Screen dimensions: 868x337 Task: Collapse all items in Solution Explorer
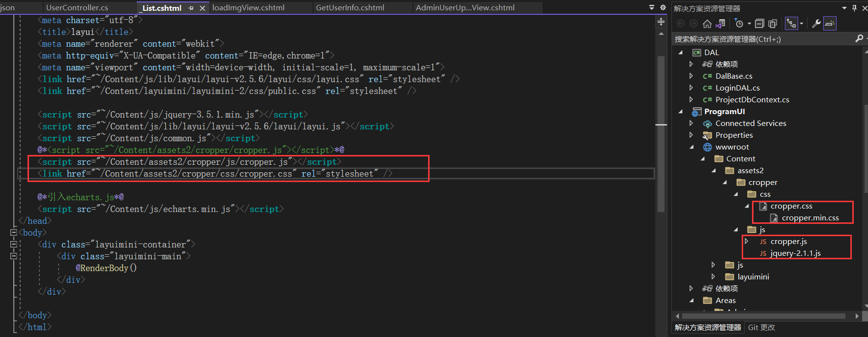click(759, 24)
